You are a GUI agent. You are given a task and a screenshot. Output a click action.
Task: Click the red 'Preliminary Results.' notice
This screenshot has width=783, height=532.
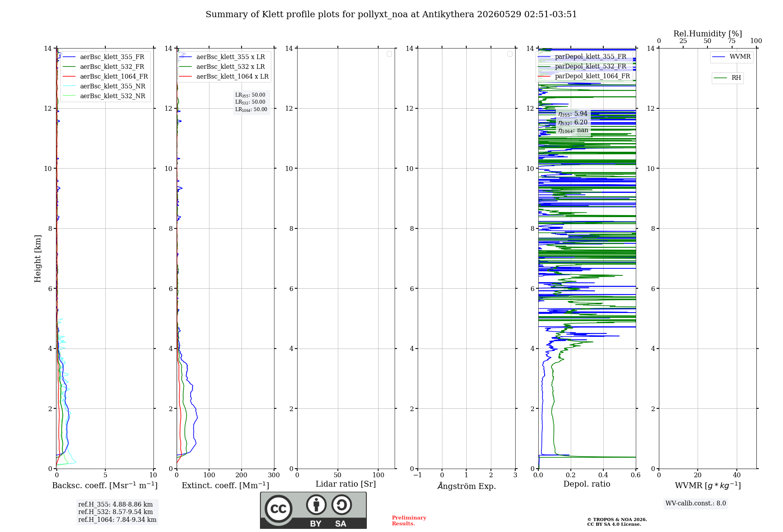coord(409,521)
